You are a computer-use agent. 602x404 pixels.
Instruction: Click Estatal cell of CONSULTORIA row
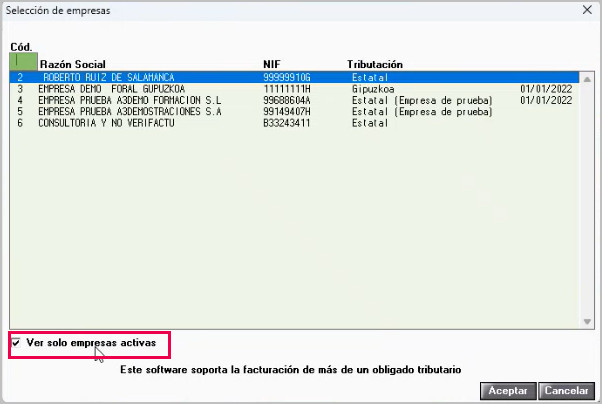370,123
